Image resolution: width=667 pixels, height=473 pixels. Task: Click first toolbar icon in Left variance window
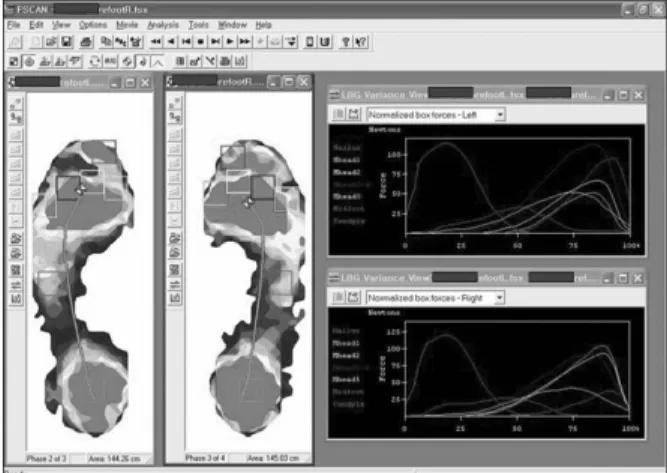[x=339, y=114]
